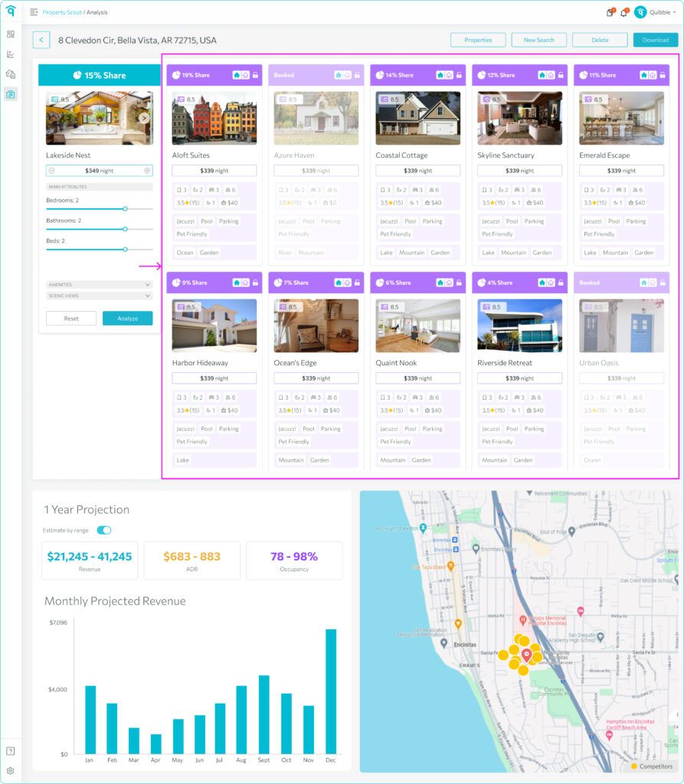Click the pie icon on 4% Share card
This screenshot has height=784, width=684.
(482, 283)
